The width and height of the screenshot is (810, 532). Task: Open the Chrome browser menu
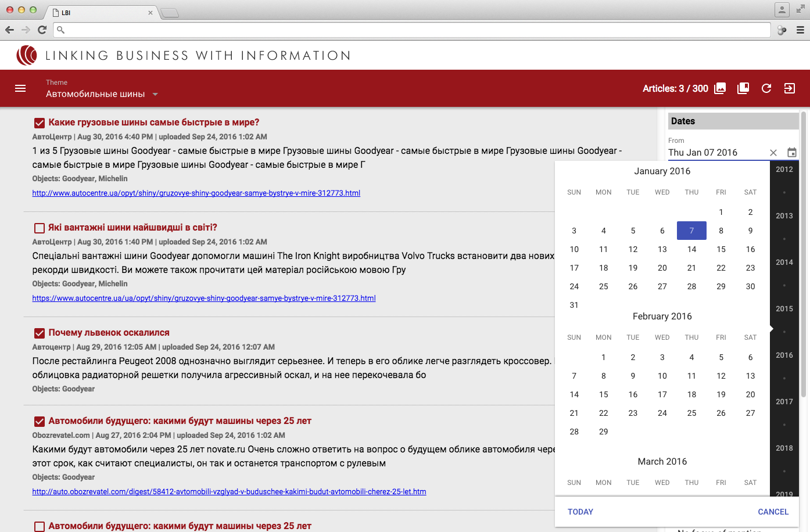[800, 30]
